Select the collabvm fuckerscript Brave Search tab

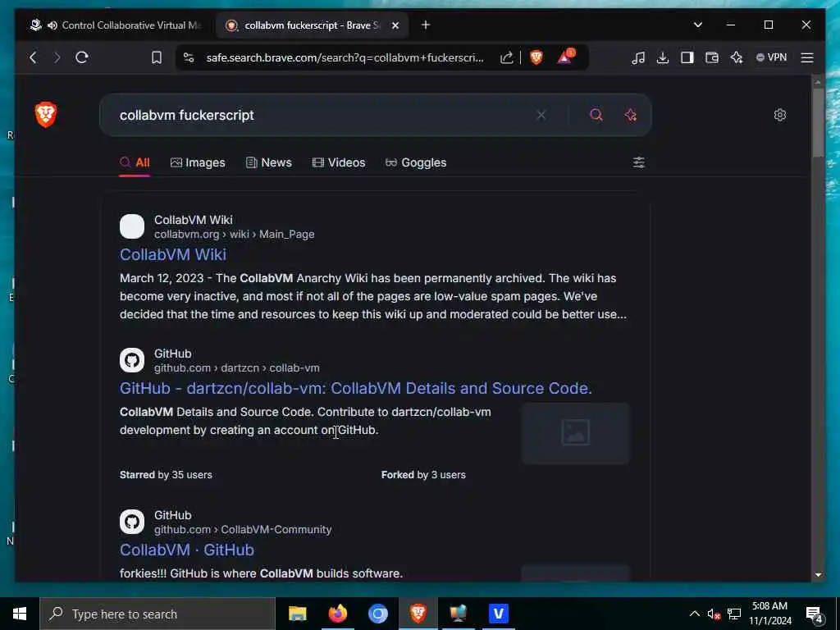[x=313, y=25]
